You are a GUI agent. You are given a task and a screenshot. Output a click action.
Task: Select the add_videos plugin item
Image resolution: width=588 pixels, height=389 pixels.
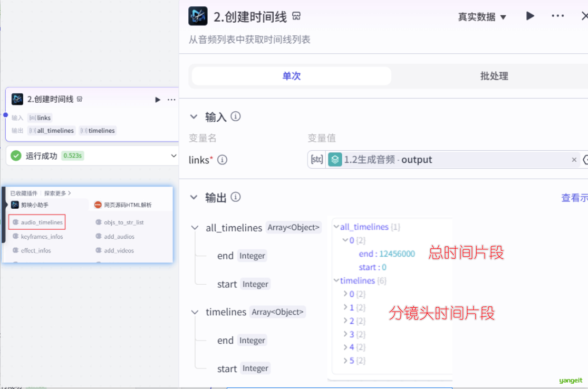point(119,251)
